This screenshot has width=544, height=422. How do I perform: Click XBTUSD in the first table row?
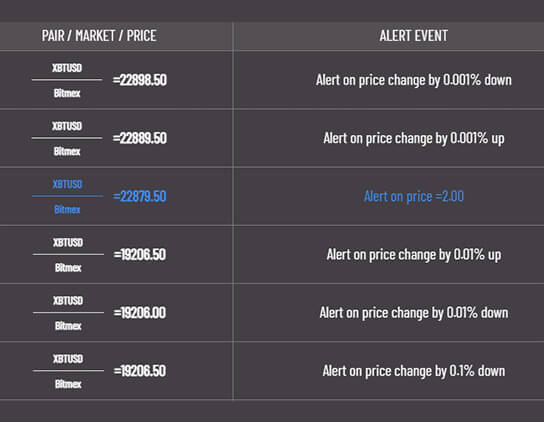[x=67, y=68]
